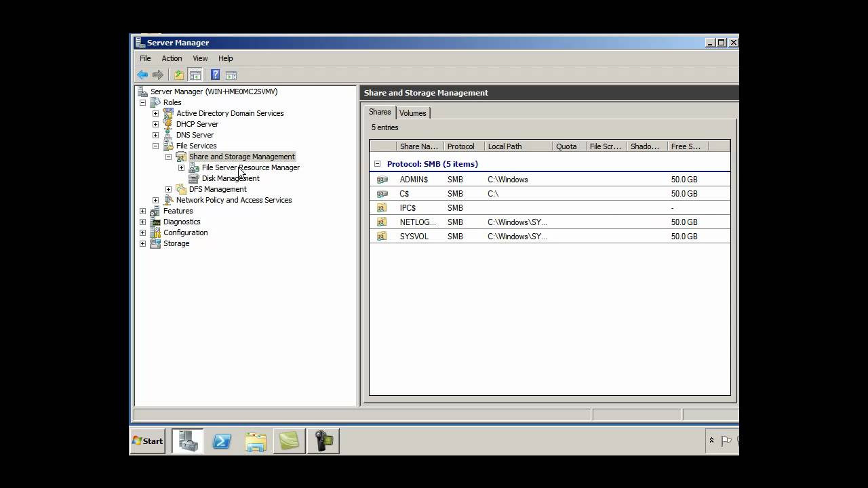
Task: Click the Action Center flag tray icon
Action: pyautogui.click(x=726, y=441)
